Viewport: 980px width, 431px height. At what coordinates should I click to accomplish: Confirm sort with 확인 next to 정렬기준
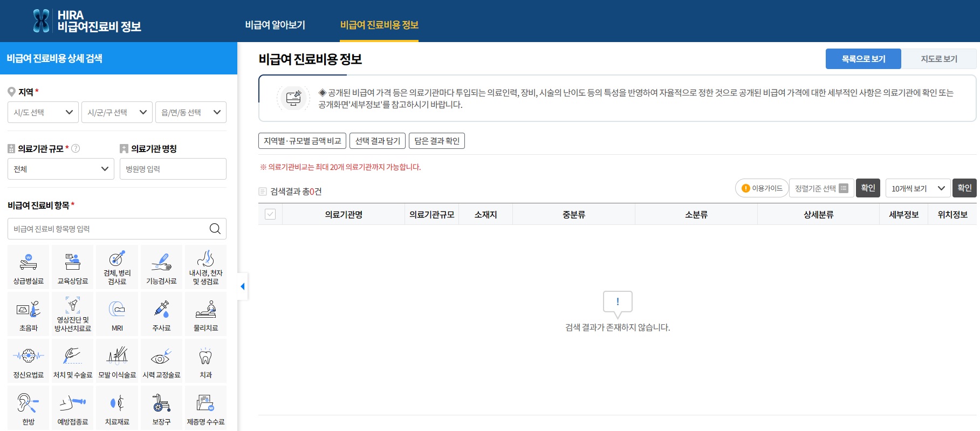click(868, 188)
